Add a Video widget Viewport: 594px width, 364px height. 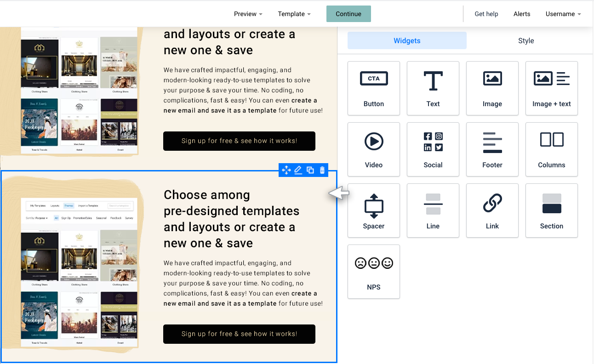pos(374,149)
